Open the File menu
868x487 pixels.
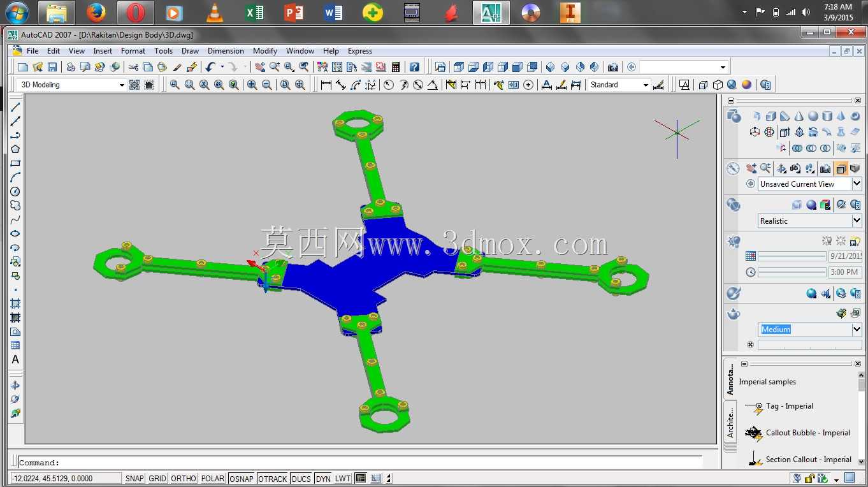[x=33, y=51]
